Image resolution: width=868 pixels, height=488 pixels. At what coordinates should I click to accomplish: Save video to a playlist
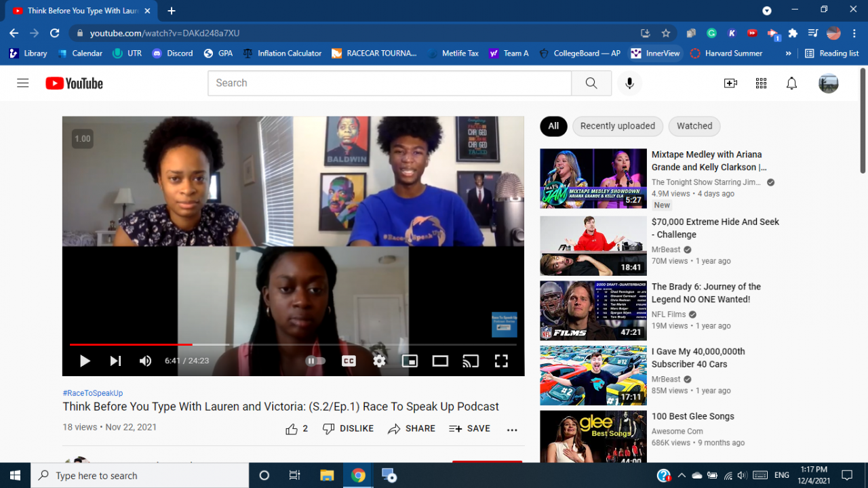pos(469,428)
